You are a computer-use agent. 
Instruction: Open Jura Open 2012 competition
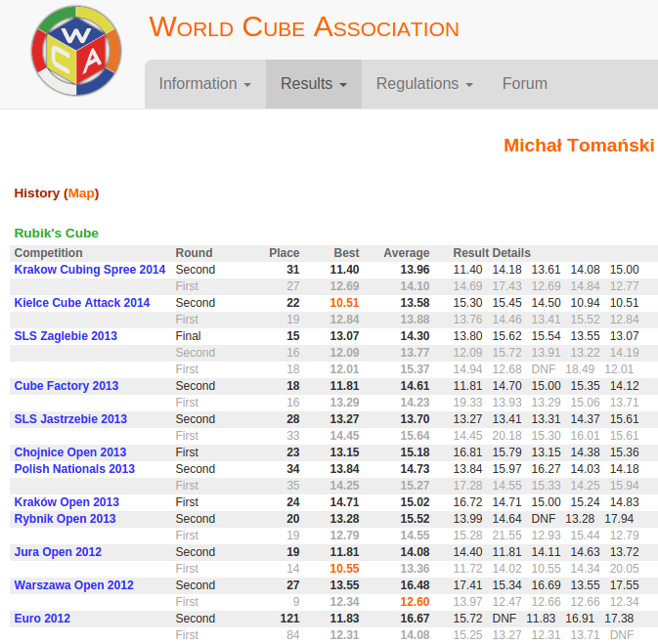tap(58, 552)
